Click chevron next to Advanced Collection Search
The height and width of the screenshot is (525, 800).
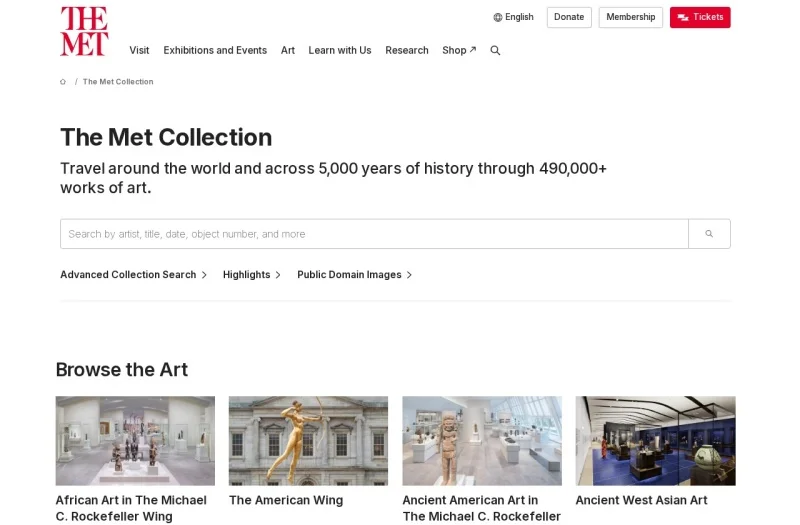tap(204, 275)
